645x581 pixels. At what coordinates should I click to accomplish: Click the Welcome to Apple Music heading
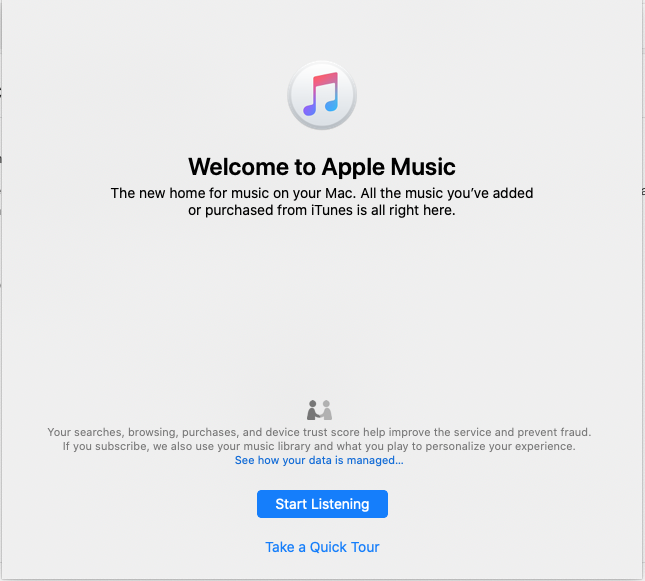point(322,167)
